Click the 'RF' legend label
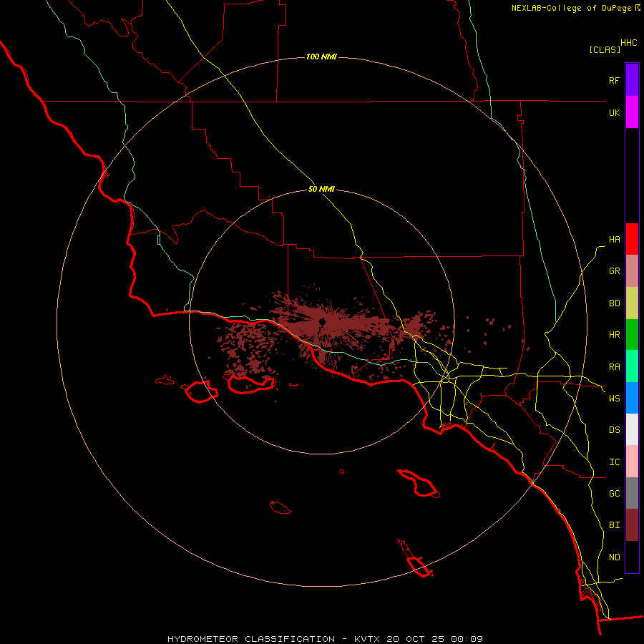This screenshot has width=644, height=644. click(x=614, y=80)
